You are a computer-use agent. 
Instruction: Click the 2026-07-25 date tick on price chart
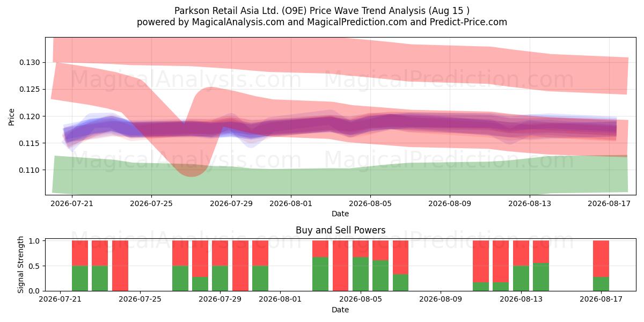(151, 203)
